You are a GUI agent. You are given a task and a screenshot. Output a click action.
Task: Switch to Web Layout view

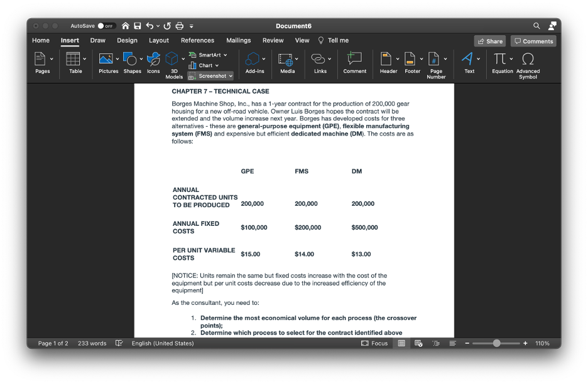[418, 343]
